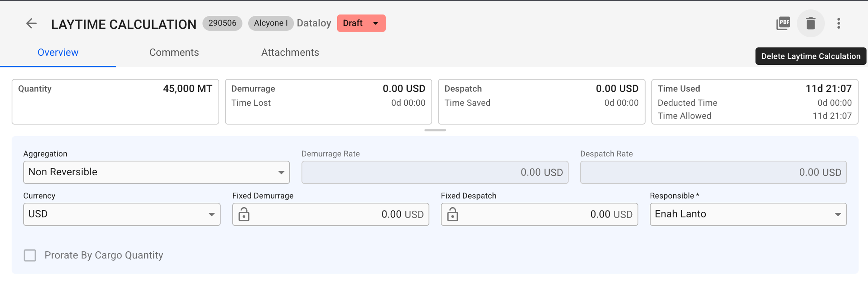Click the summary panel resize handle
This screenshot has height=281, width=868.
click(x=435, y=130)
